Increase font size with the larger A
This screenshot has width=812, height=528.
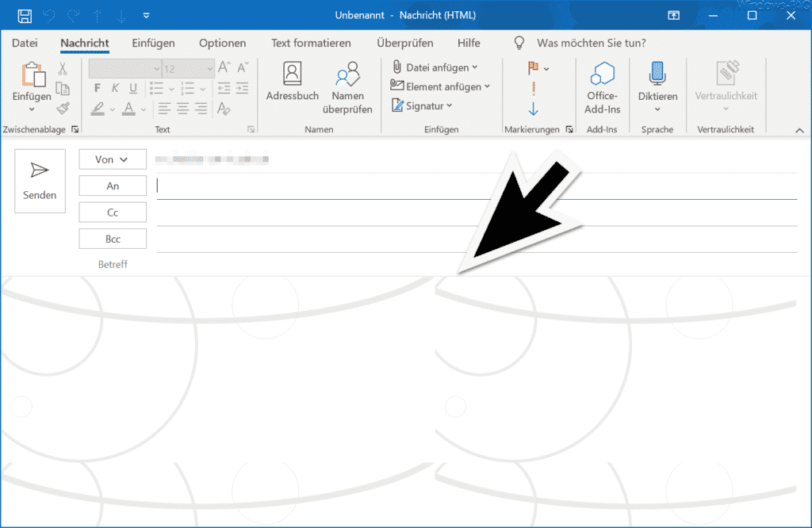click(x=224, y=67)
